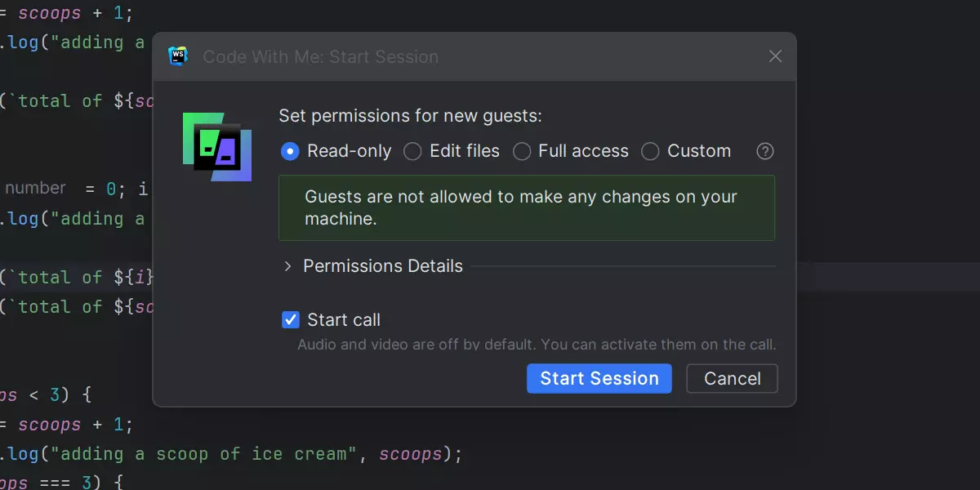Close the Start Session dialog with X

pyautogui.click(x=776, y=56)
